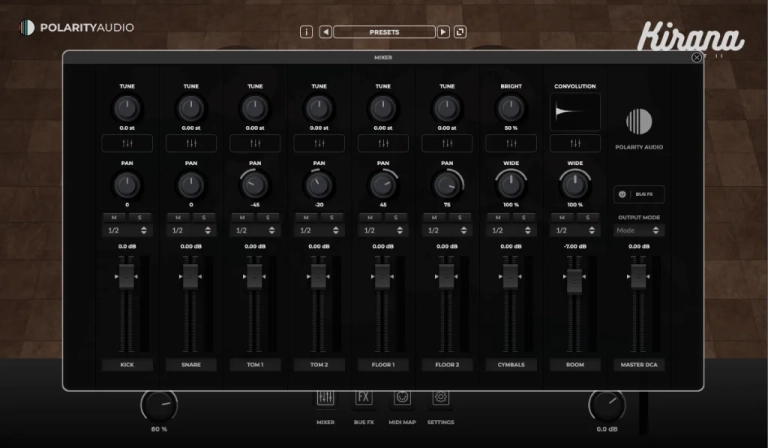This screenshot has height=448, width=768.
Task: Open the Kick output routing dropdown
Action: (127, 230)
